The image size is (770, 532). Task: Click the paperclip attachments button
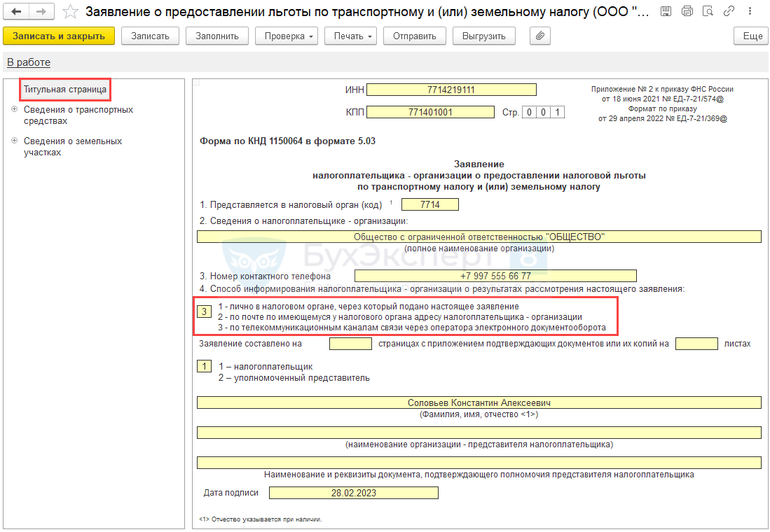tap(539, 36)
